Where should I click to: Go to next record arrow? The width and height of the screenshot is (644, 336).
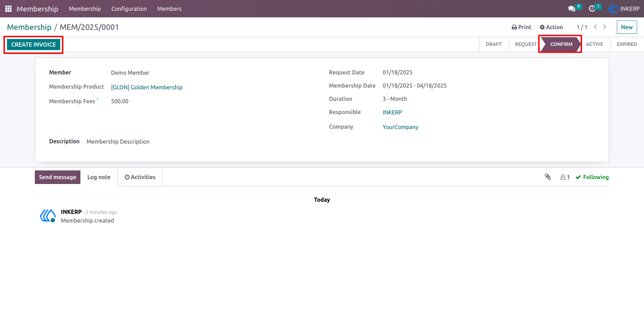[x=605, y=27]
